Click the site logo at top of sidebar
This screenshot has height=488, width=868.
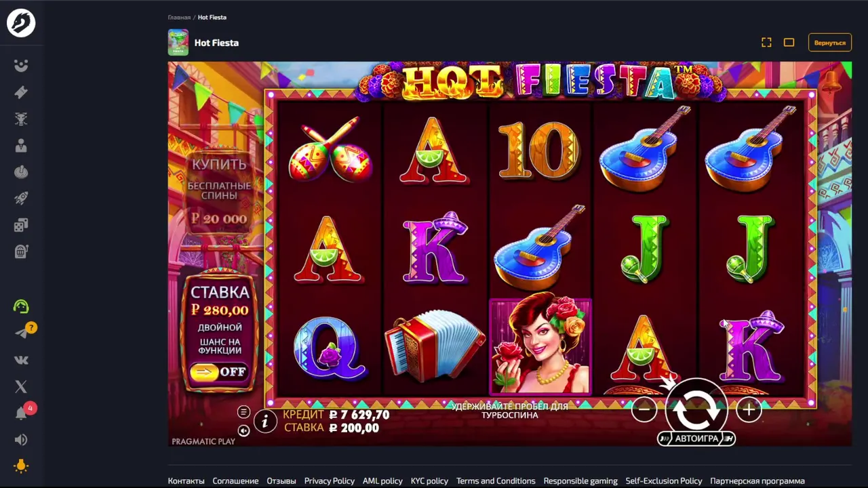coord(21,23)
